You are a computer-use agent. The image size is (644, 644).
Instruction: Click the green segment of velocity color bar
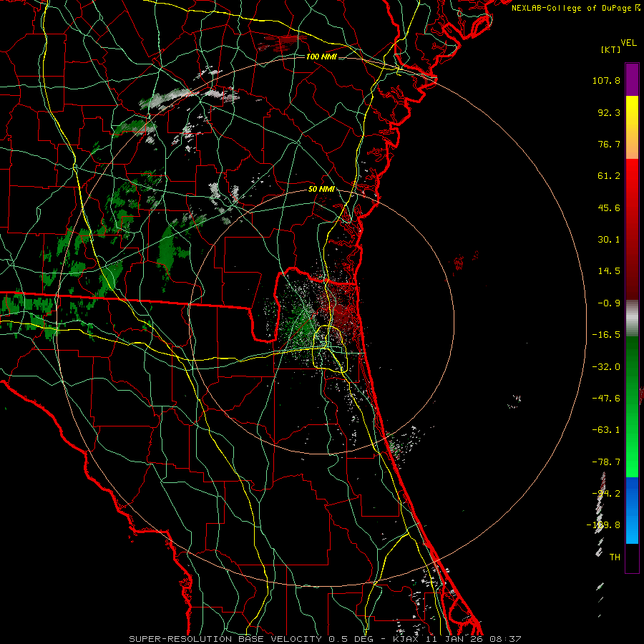click(x=632, y=406)
